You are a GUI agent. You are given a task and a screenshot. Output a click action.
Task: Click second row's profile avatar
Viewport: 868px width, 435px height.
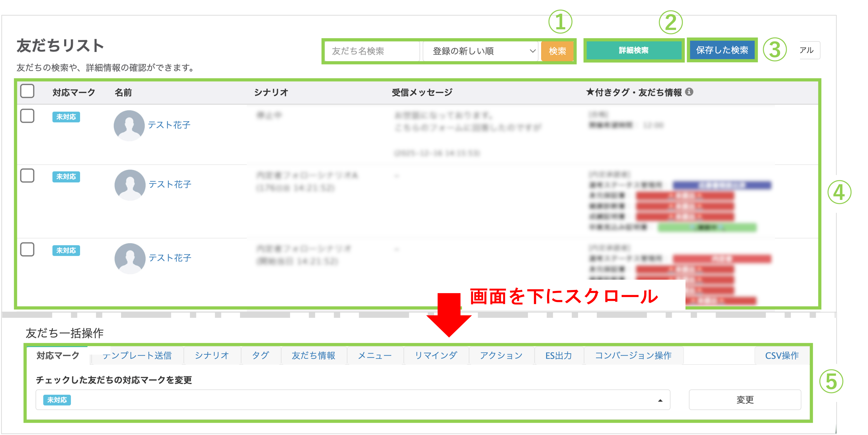130,185
